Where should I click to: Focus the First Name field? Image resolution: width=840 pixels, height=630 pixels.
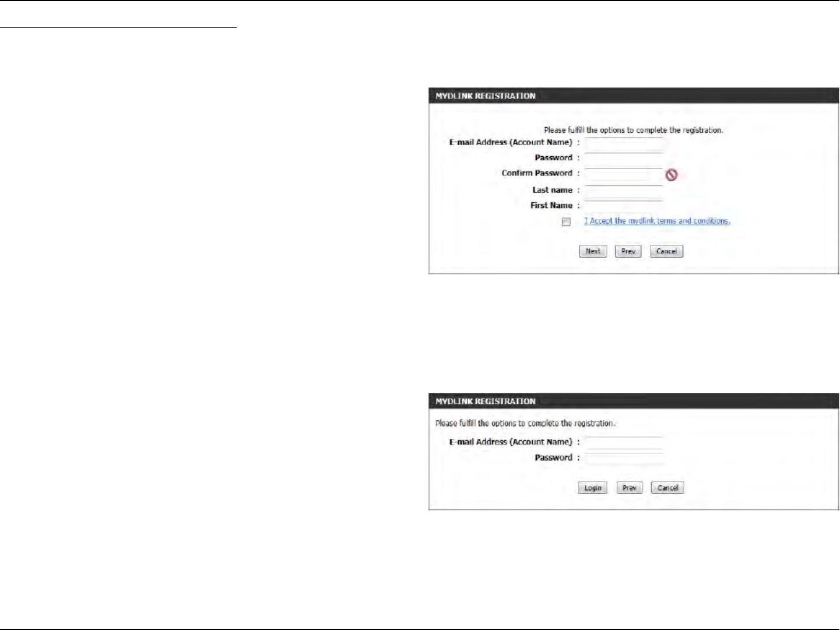click(x=624, y=206)
